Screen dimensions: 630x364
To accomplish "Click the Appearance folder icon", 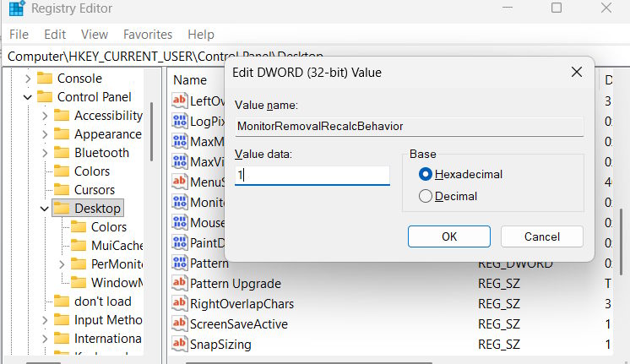I will [x=62, y=133].
